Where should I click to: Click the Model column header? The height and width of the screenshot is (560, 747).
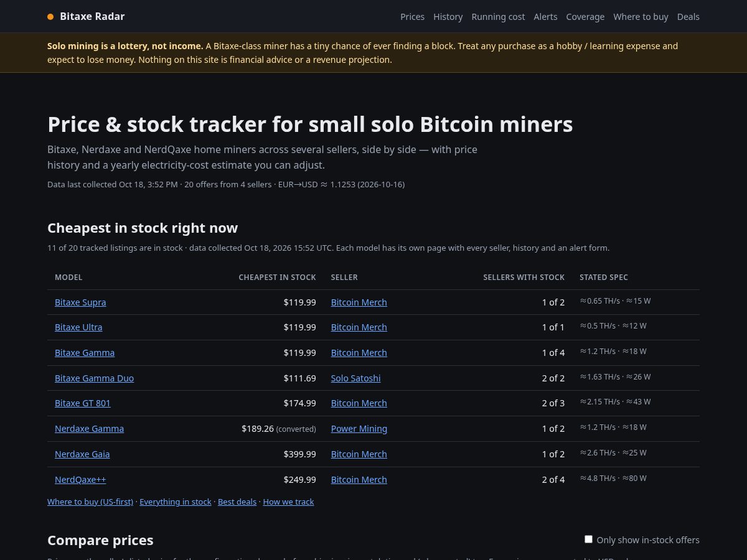(68, 278)
